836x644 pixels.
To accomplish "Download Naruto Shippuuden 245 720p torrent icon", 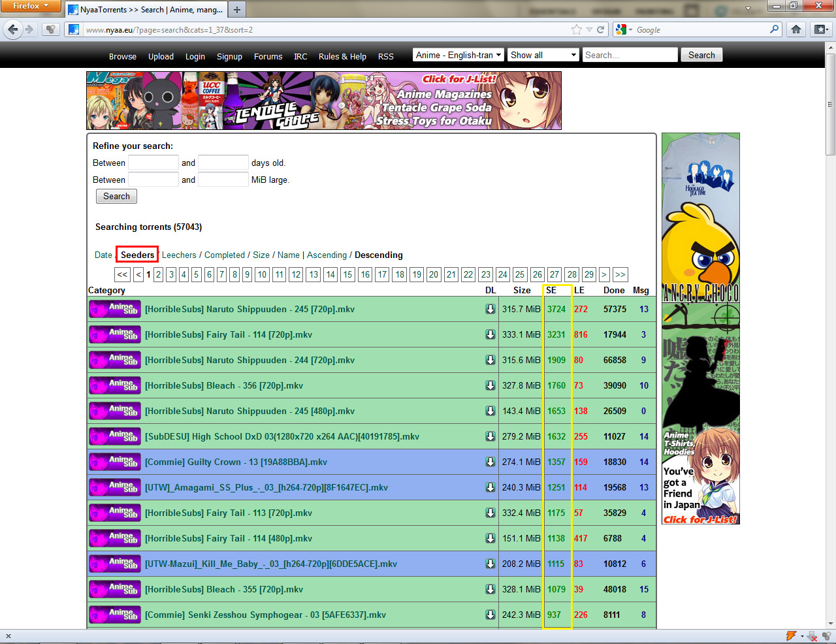I will [x=490, y=309].
